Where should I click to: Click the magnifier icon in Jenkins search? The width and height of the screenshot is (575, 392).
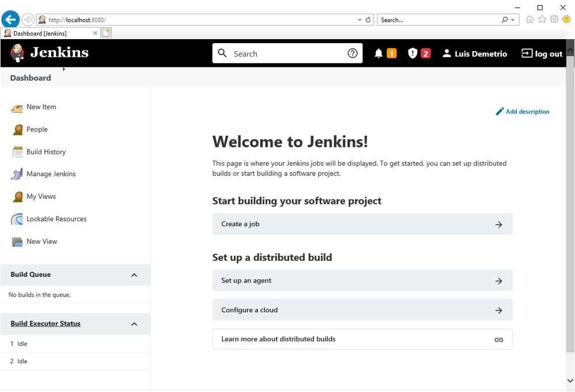click(x=222, y=53)
